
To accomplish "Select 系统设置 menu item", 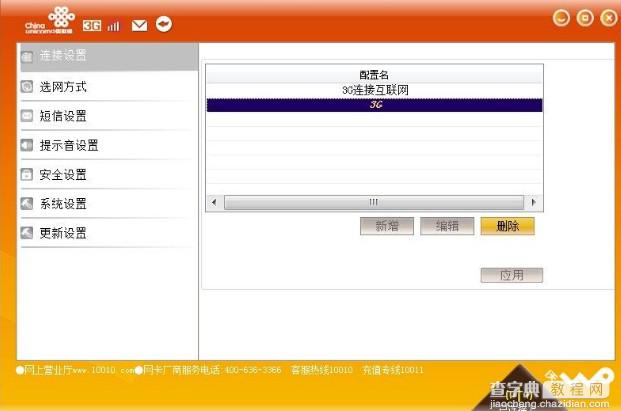I will click(109, 204).
